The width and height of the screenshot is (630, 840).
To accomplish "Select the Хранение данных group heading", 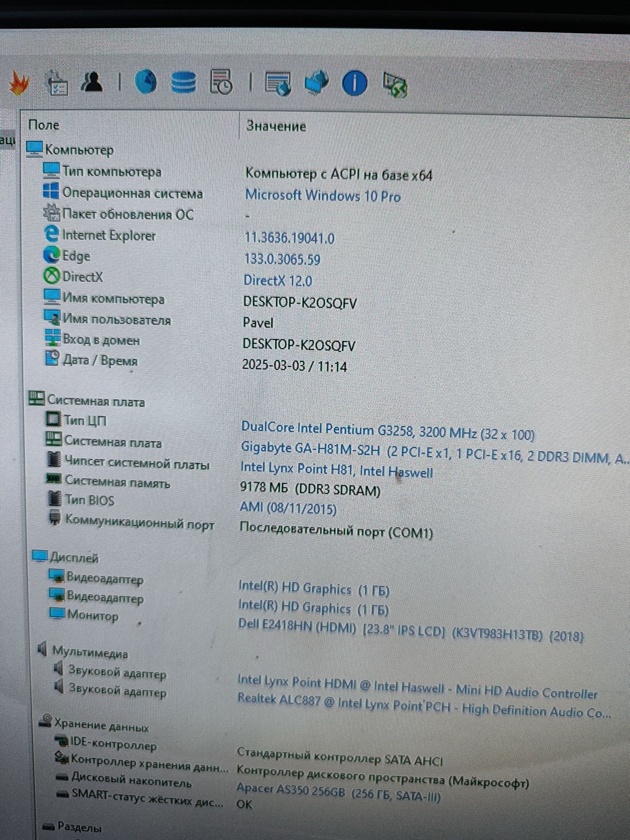I will click(x=102, y=724).
